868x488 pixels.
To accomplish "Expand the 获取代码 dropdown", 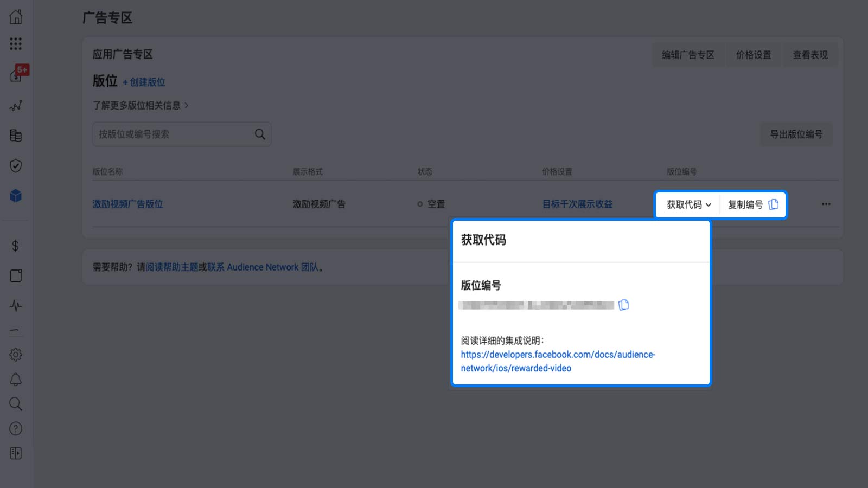I will tap(688, 204).
